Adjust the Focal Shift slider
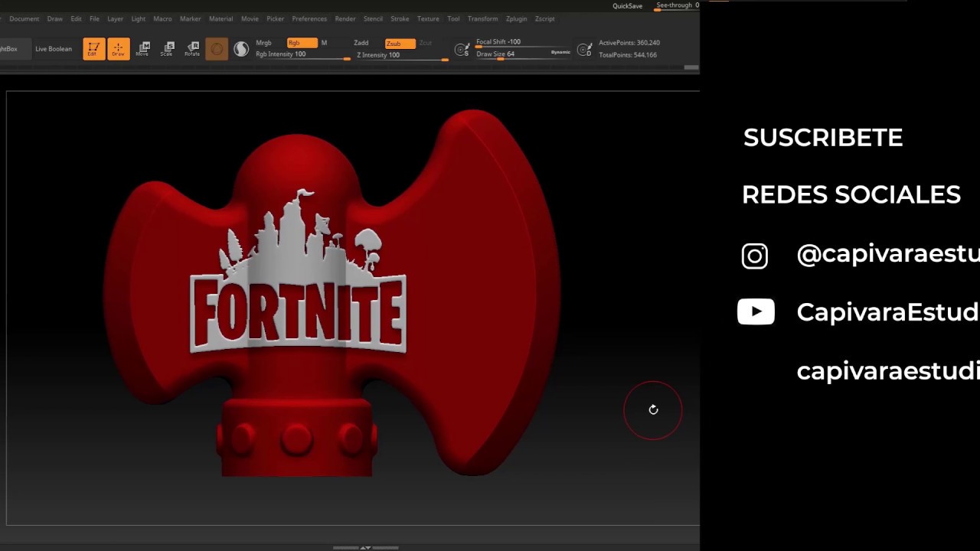980x551 pixels. pos(523,43)
